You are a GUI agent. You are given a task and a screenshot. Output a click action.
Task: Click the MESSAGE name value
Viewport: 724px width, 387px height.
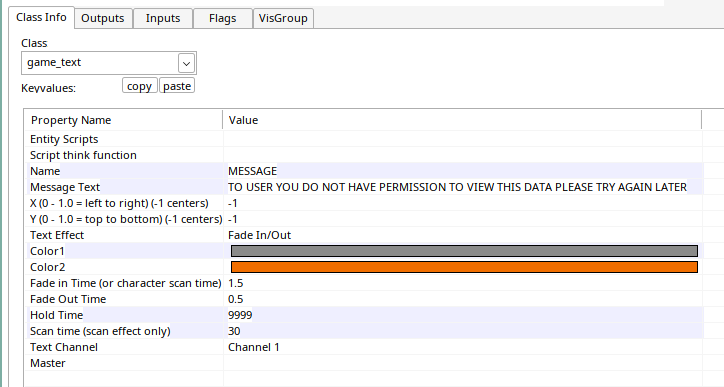click(x=253, y=171)
